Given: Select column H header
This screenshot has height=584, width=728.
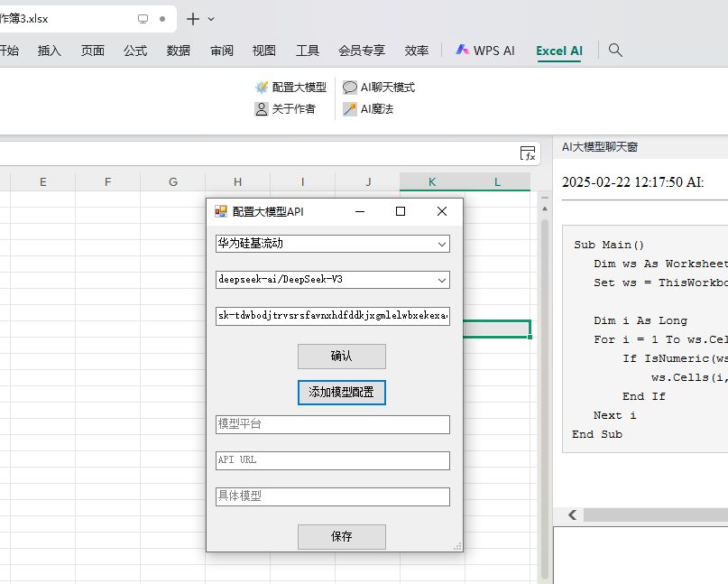Looking at the screenshot, I should [238, 182].
